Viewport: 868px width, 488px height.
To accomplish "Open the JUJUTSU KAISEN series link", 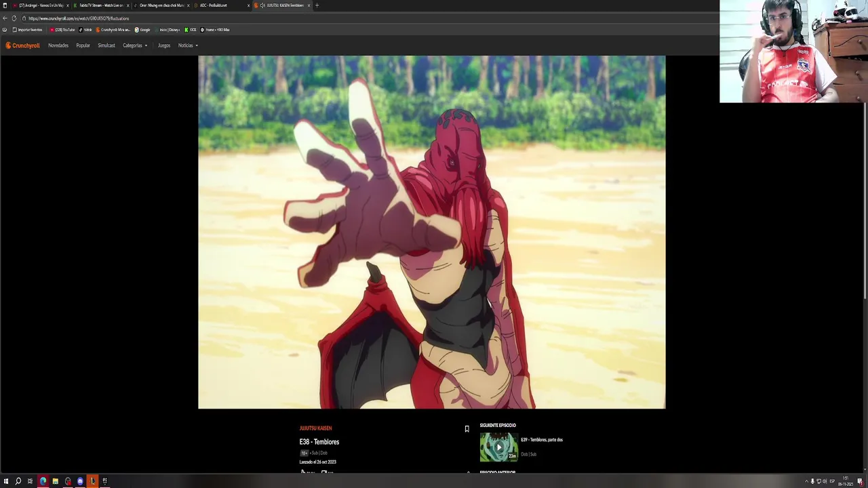I will pos(315,428).
